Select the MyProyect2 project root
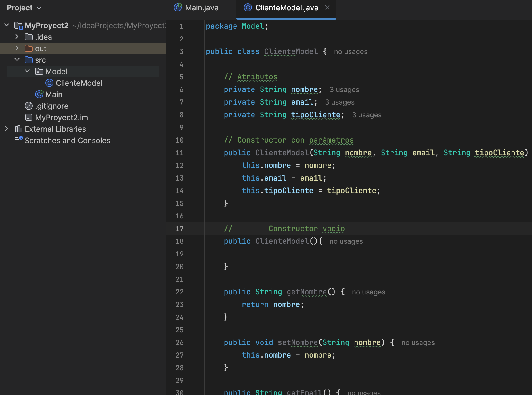Screen dimensions: 532x395 point(47,26)
